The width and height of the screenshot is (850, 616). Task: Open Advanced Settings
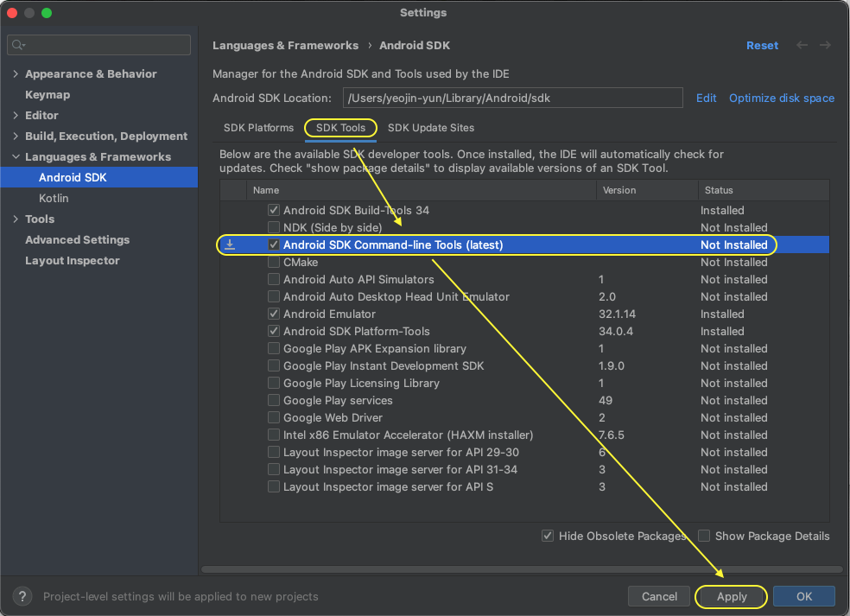pos(78,239)
